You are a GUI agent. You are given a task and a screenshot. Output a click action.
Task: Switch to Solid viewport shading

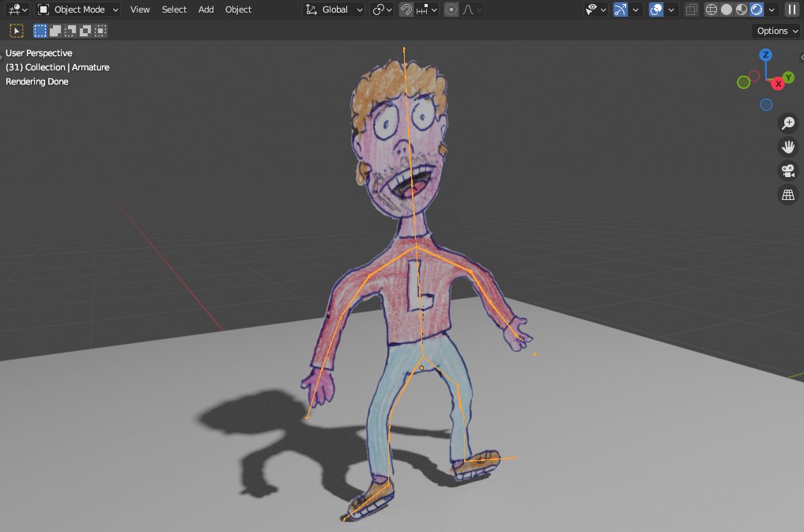click(x=725, y=9)
